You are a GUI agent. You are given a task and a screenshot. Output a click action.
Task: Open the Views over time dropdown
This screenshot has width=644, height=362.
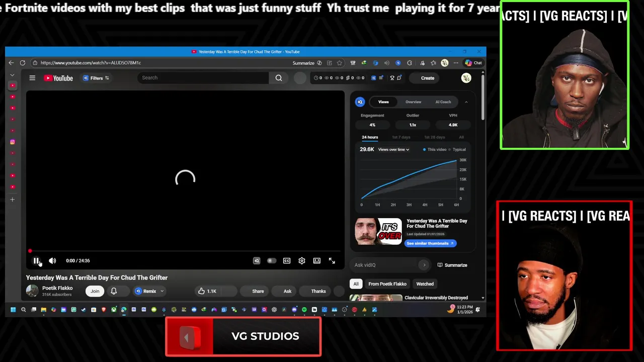[x=393, y=149]
